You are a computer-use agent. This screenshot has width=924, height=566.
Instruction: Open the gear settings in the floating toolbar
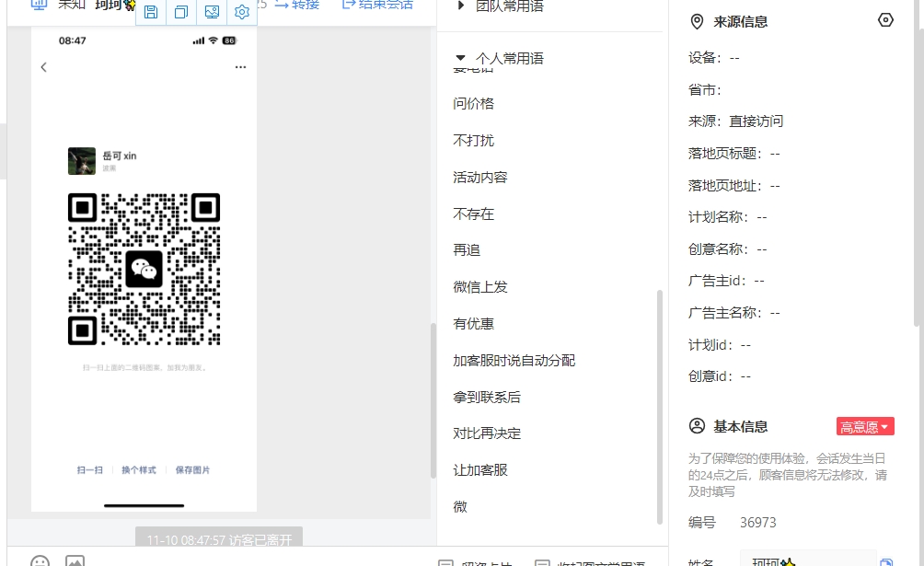[242, 12]
